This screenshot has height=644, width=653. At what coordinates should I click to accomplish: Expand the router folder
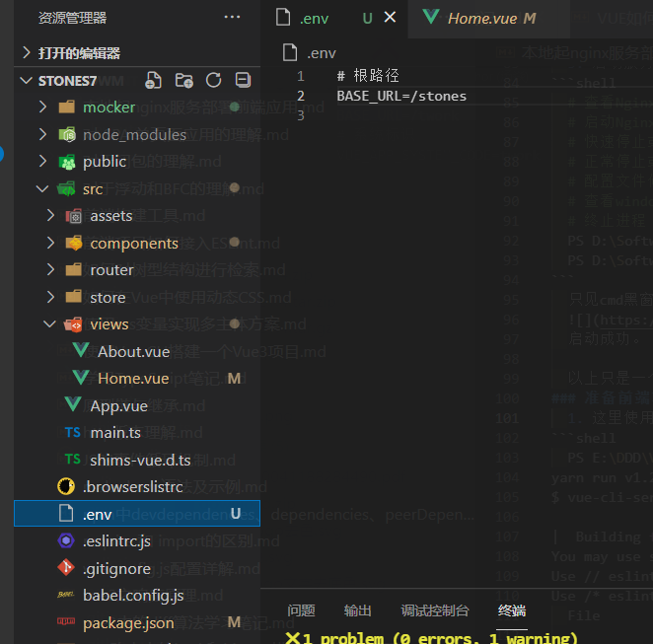(x=50, y=270)
